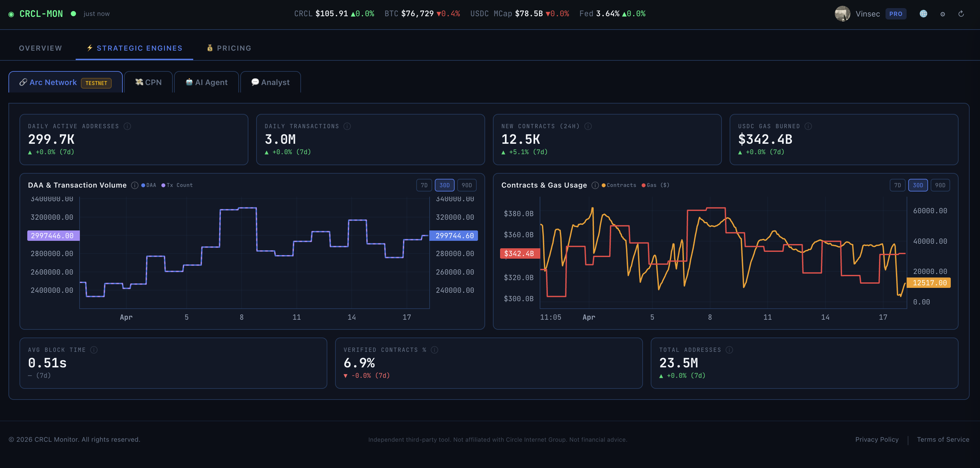Screen dimensions: 980x468
Task: Click info icon next to Avg Block Time
Action: (94, 350)
